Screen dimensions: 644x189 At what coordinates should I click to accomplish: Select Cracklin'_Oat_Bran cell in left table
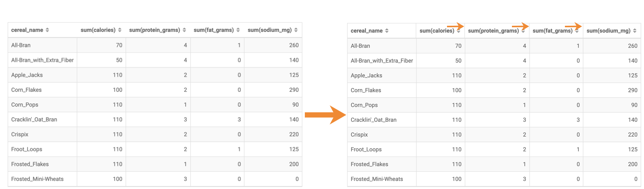[34, 120]
